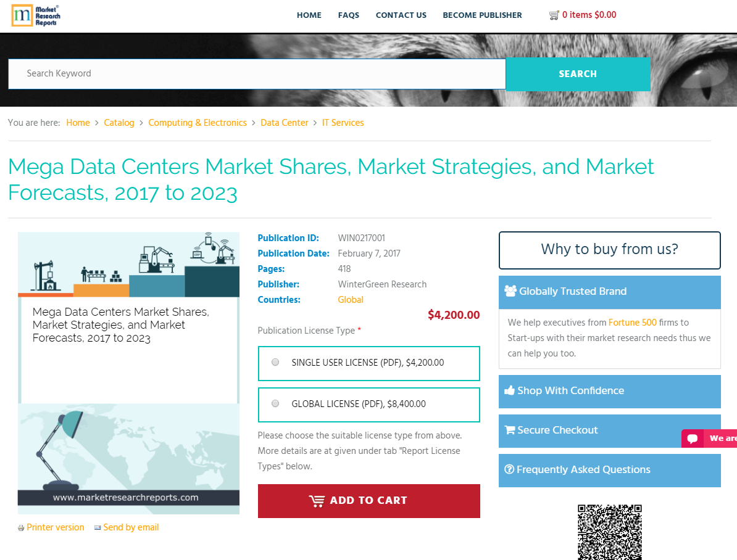Click the email icon next to Send by email
The width and height of the screenshot is (737, 560).
[97, 527]
